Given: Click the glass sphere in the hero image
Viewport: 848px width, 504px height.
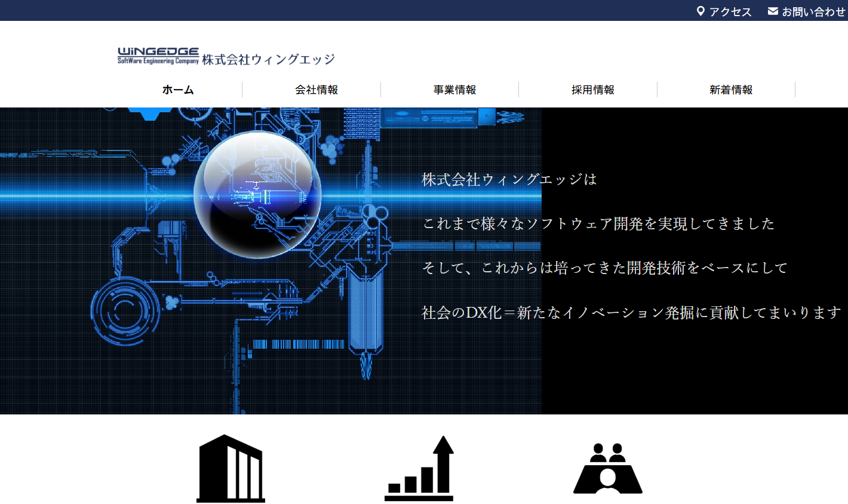Looking at the screenshot, I should point(257,195).
